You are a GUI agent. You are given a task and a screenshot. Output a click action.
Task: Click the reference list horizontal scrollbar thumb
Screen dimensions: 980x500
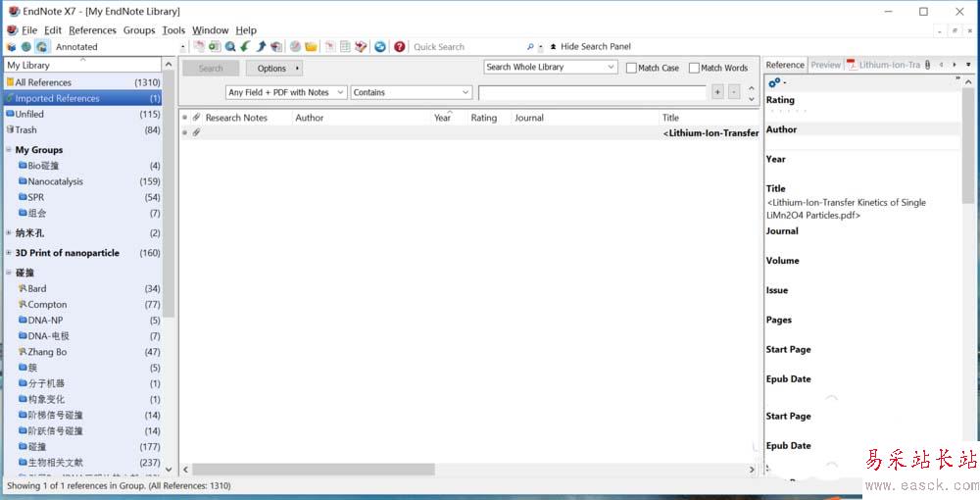point(314,469)
